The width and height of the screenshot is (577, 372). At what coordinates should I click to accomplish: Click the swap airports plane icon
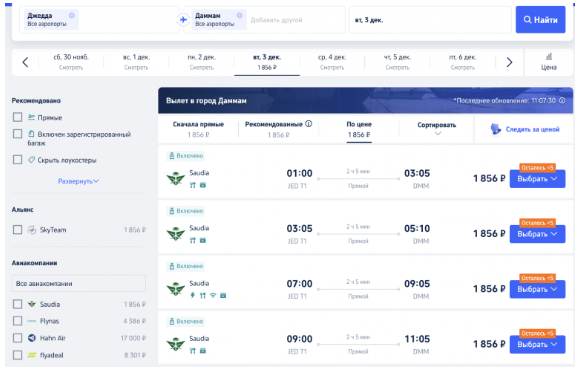pos(183,20)
